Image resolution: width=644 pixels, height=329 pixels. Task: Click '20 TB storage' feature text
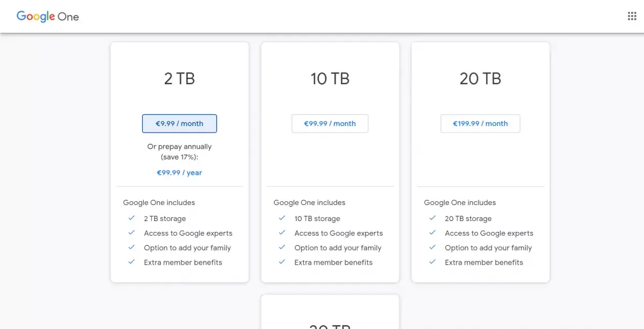[x=468, y=219]
